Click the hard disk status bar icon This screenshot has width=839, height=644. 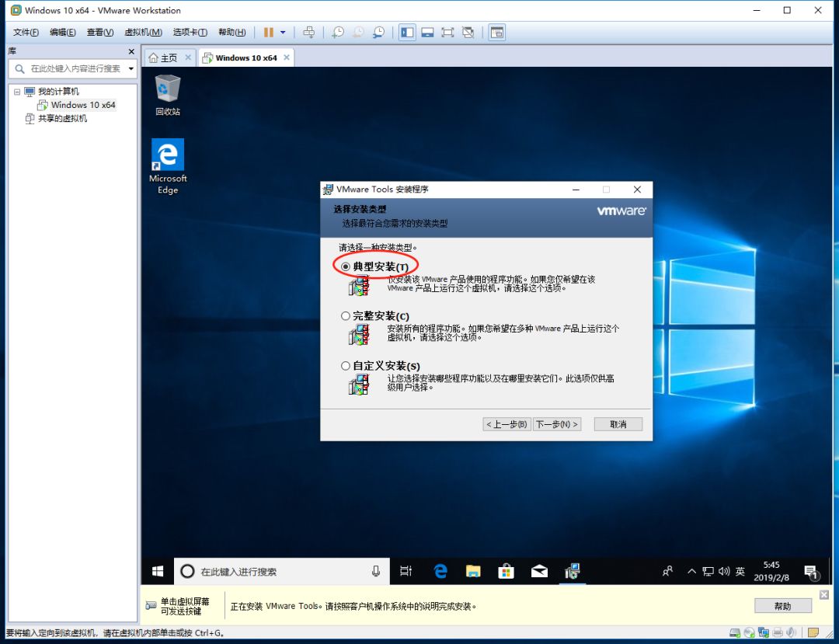(x=735, y=633)
